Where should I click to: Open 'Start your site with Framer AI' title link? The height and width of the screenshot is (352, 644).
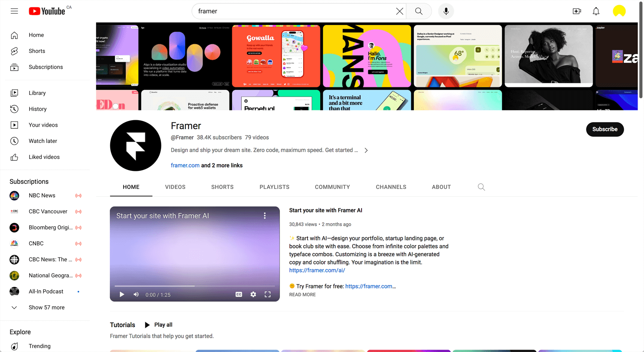click(325, 210)
